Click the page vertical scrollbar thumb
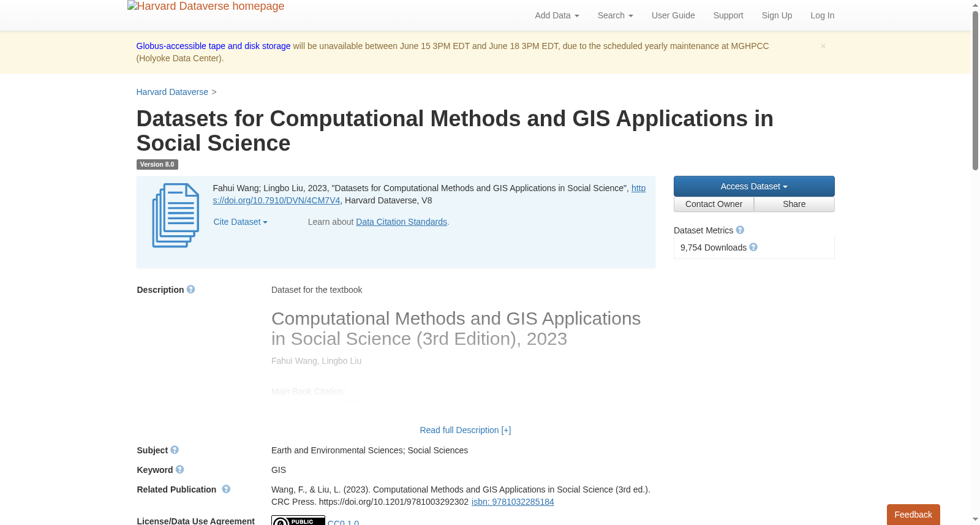Image resolution: width=980 pixels, height=525 pixels. [x=975, y=90]
